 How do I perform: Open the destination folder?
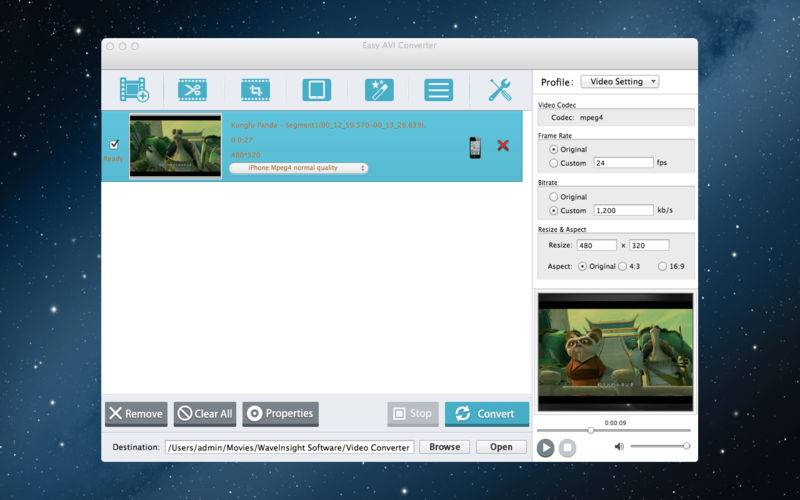[501, 447]
